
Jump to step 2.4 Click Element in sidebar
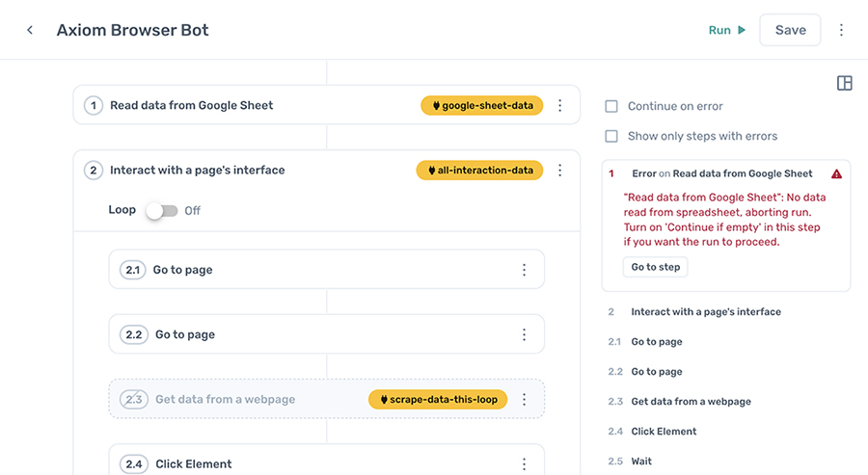tap(664, 432)
